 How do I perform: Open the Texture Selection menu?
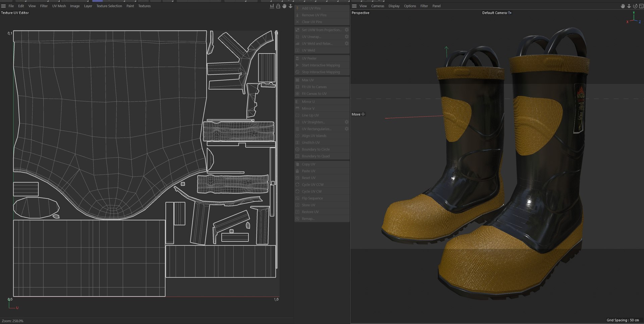(109, 6)
